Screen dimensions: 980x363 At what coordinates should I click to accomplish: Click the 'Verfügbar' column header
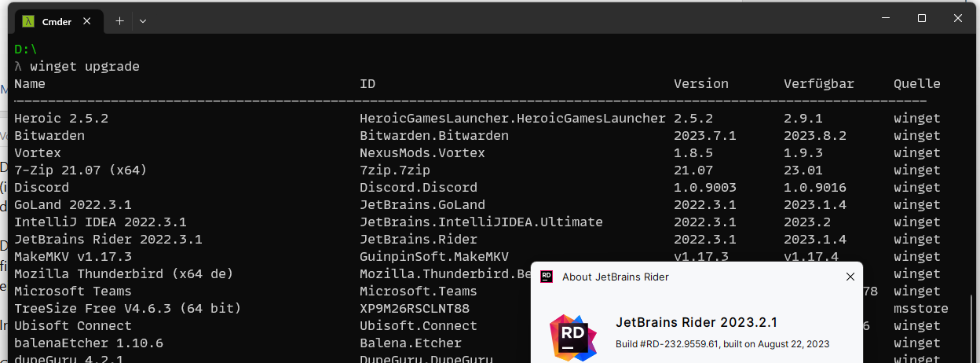pos(819,84)
